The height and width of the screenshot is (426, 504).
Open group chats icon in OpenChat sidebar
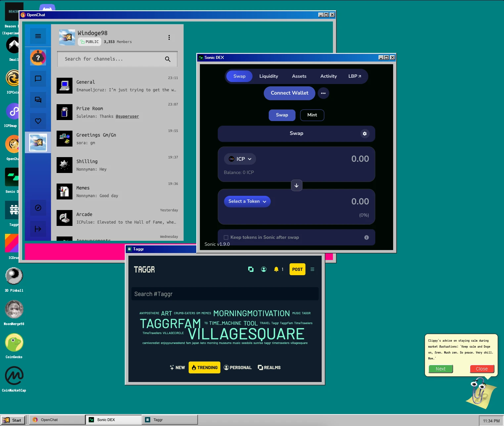38,100
